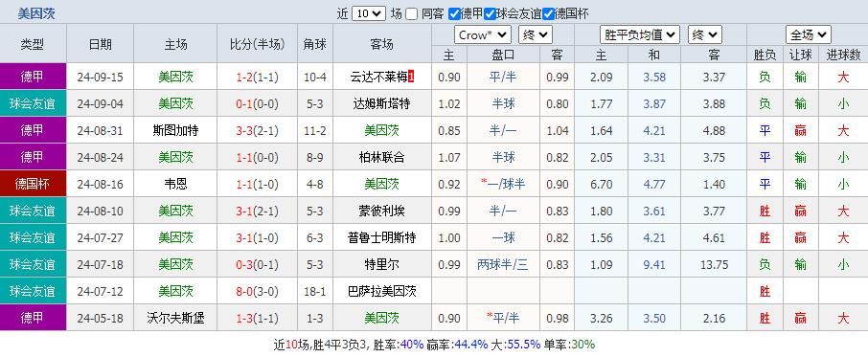Open the recent matches count dropdown (10)

click(369, 13)
